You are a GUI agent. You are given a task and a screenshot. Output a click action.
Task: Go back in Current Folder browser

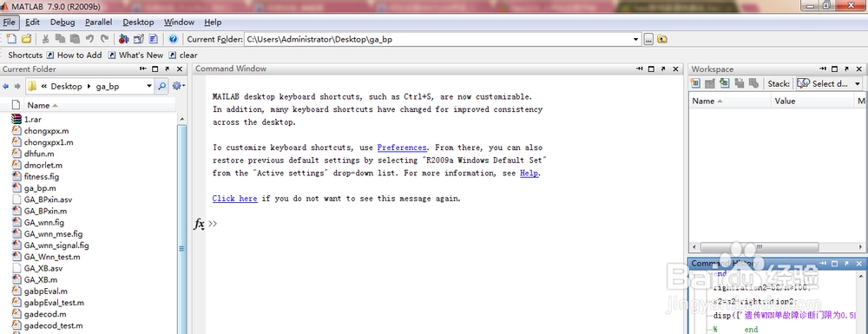6,86
